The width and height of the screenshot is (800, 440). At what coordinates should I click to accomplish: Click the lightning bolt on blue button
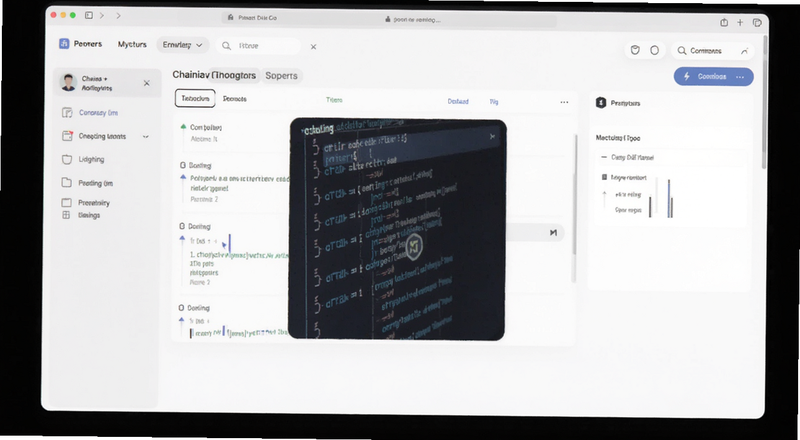click(x=687, y=76)
